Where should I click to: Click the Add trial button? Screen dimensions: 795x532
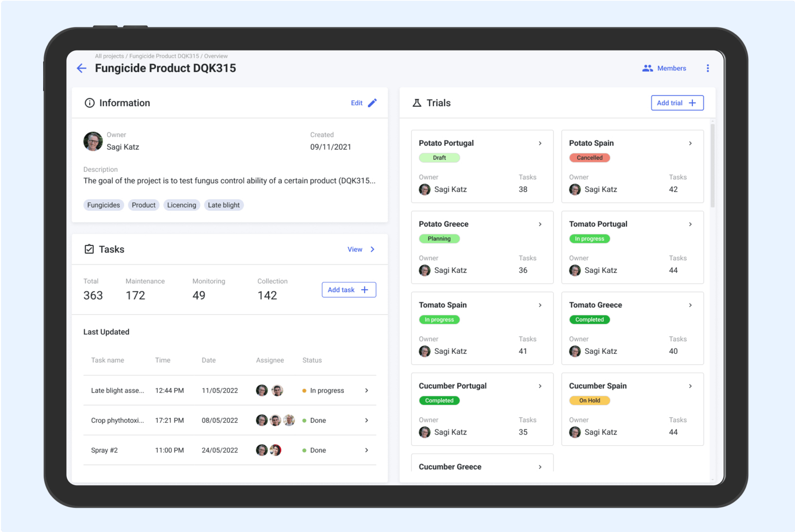coord(677,103)
